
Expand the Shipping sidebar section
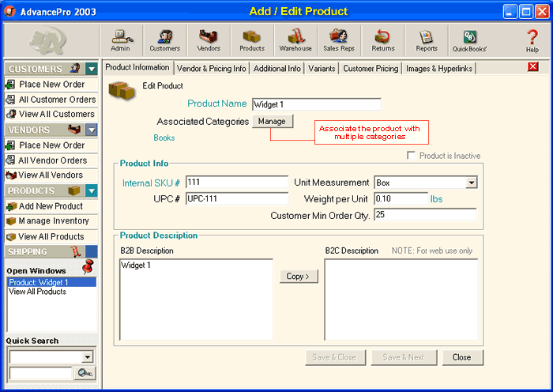(92, 251)
